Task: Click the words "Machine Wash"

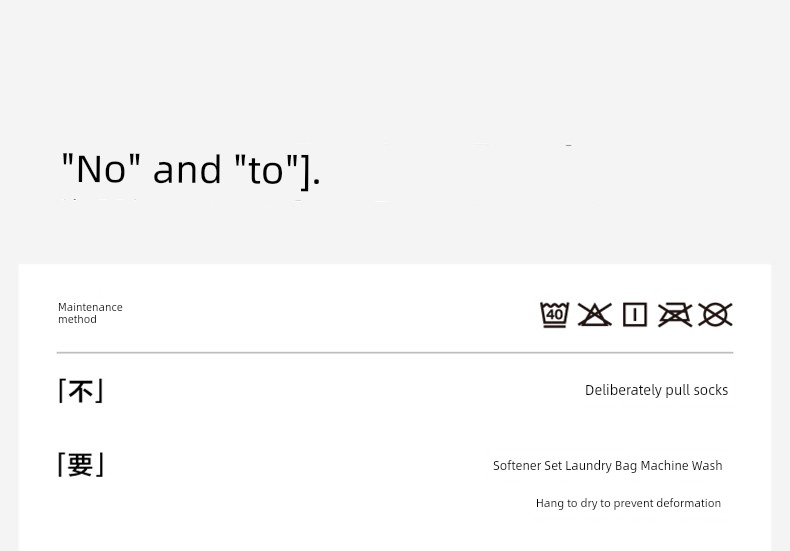Action: tap(681, 466)
